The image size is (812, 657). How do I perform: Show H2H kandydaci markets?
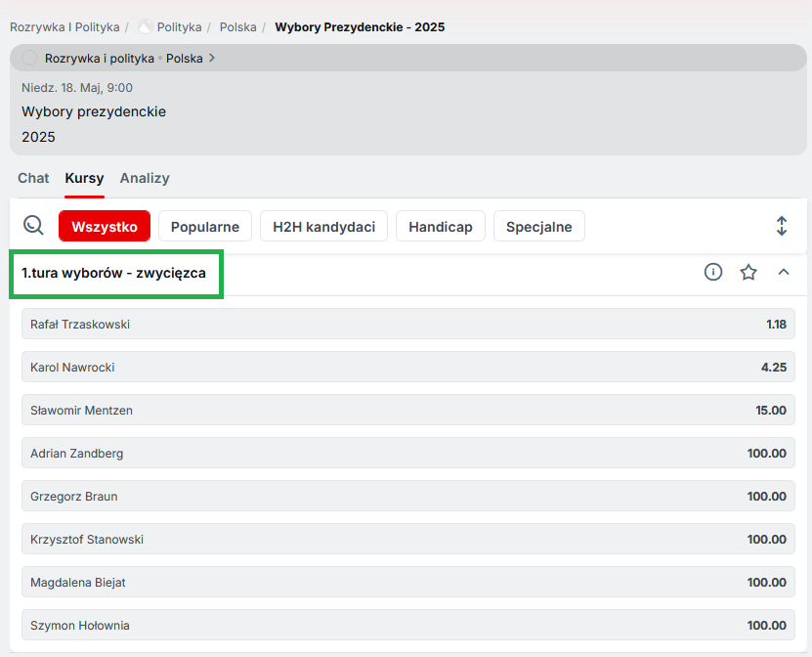point(323,226)
